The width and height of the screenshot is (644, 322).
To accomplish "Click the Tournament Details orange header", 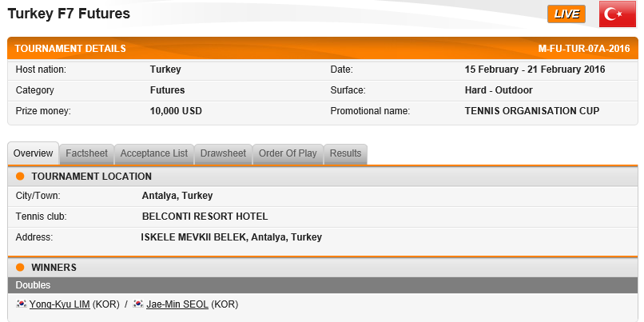I will [x=323, y=49].
